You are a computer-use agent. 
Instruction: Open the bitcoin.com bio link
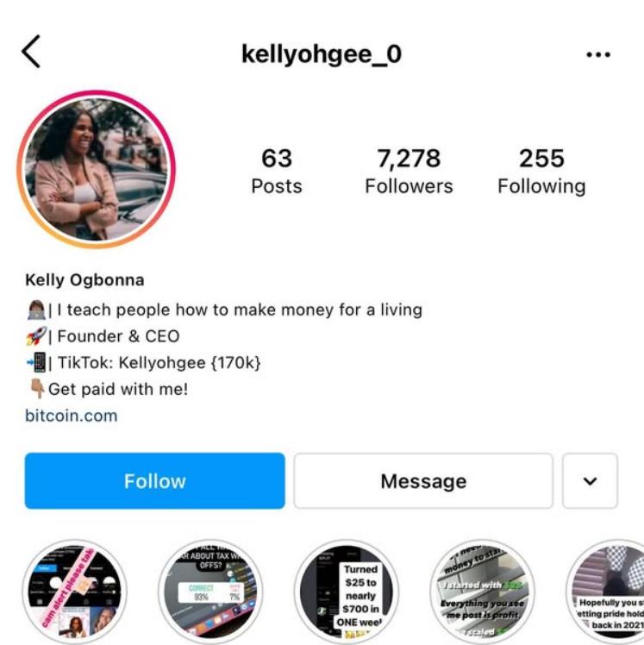(x=72, y=416)
